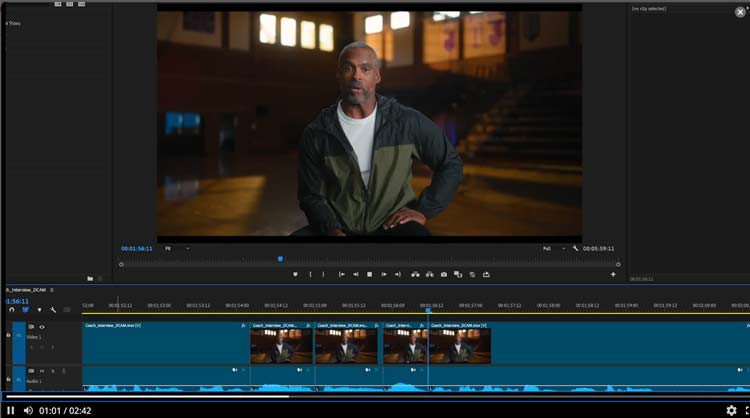This screenshot has height=418, width=750.
Task: Open Program Monitor settings wrench
Action: coord(575,248)
